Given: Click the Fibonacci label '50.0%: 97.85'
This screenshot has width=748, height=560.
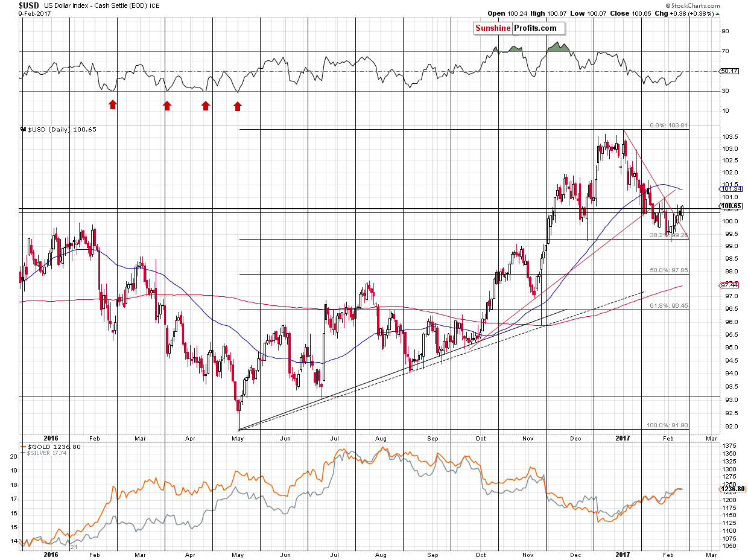Looking at the screenshot, I should click(x=670, y=270).
